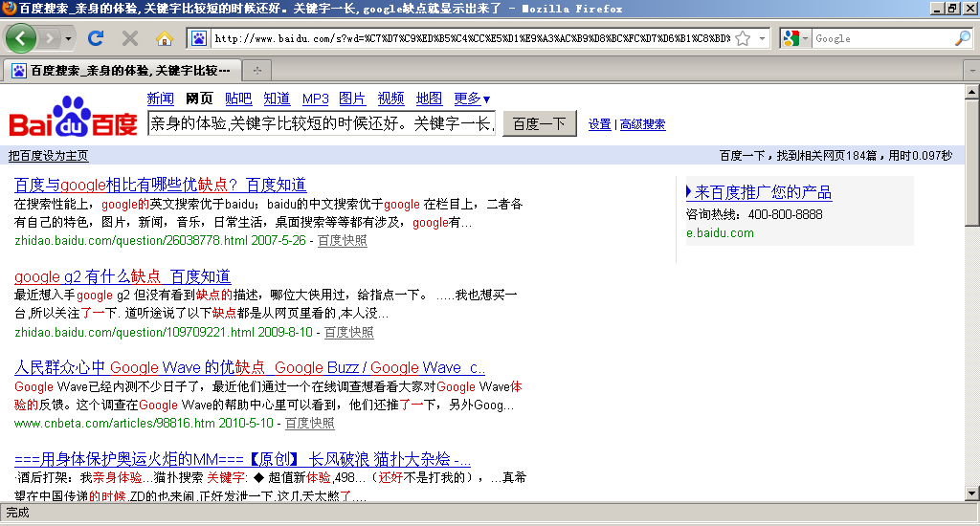Switch to 知道 search category

pos(277,99)
